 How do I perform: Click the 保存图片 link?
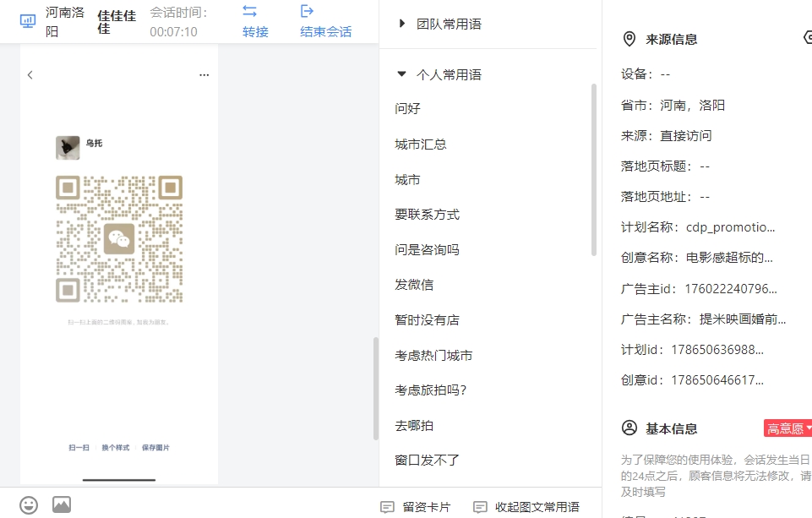(x=155, y=448)
